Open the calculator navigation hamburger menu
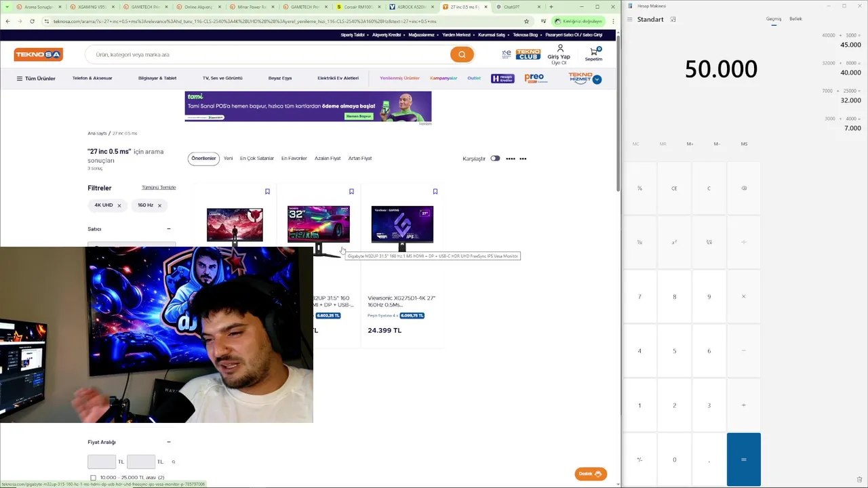This screenshot has height=488, width=868. 629,19
